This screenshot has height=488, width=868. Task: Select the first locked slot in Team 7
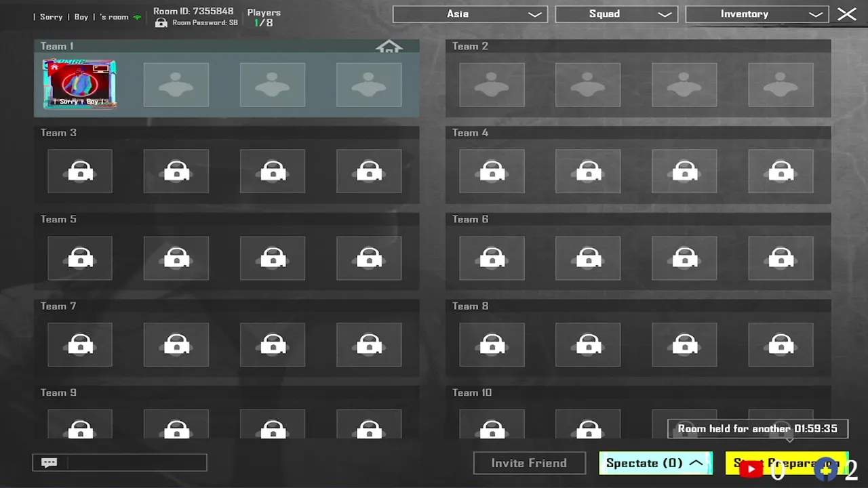pyautogui.click(x=80, y=345)
